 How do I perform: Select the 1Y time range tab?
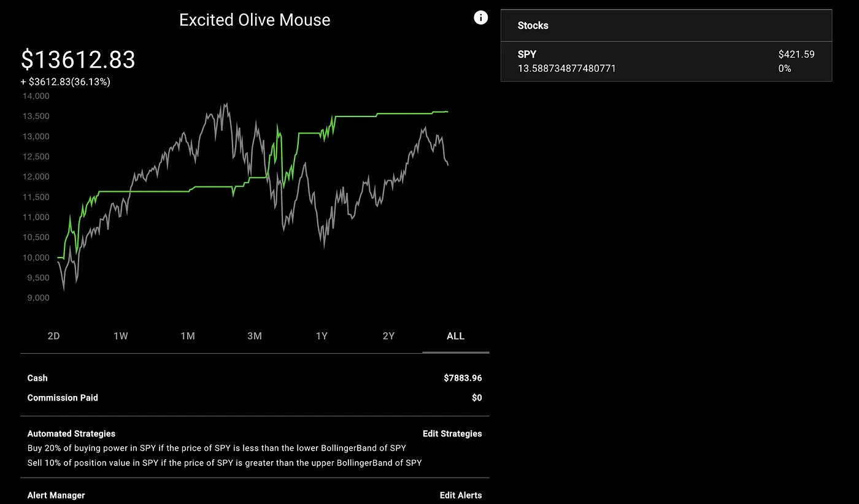click(x=322, y=336)
